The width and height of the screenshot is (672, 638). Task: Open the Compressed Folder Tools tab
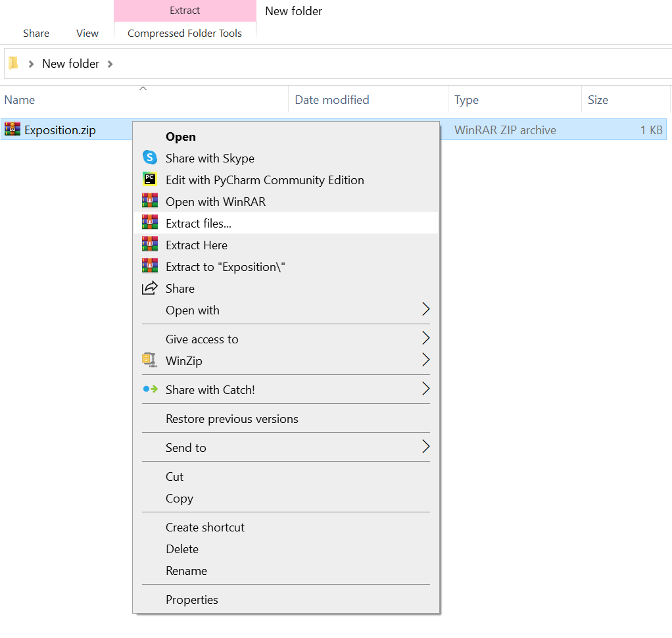185,33
